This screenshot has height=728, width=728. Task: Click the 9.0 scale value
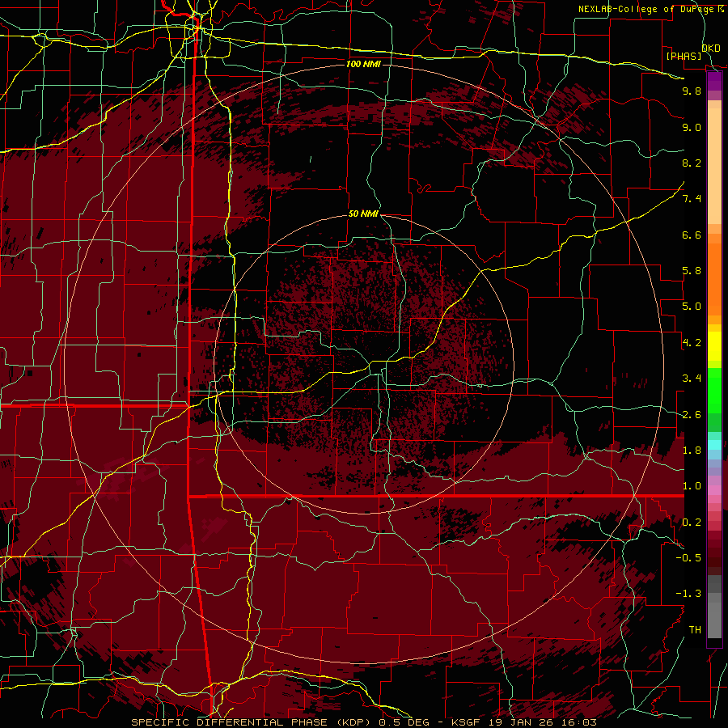692,128
